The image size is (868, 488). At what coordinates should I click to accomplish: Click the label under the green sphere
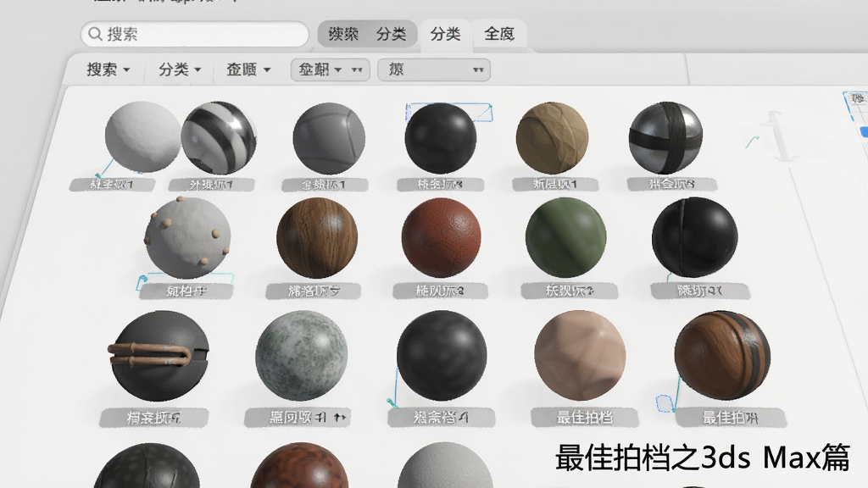(570, 291)
